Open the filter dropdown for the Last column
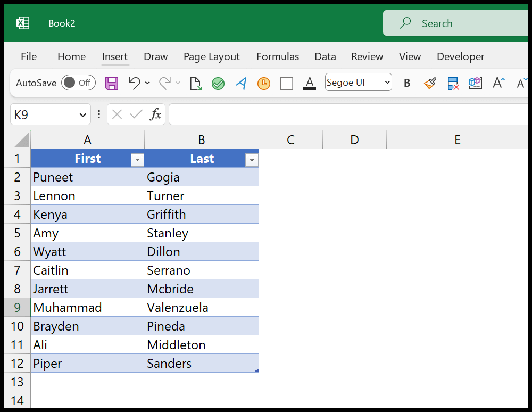This screenshot has height=412, width=532. 251,159
